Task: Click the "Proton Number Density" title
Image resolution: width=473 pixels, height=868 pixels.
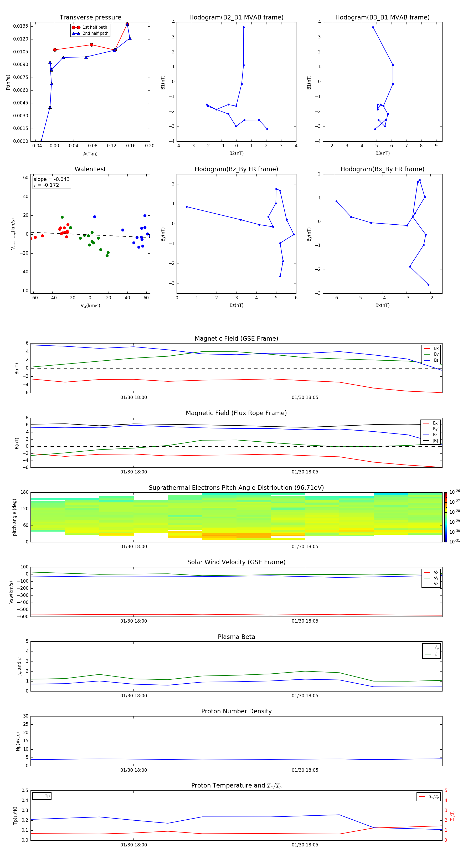Action: click(x=236, y=711)
